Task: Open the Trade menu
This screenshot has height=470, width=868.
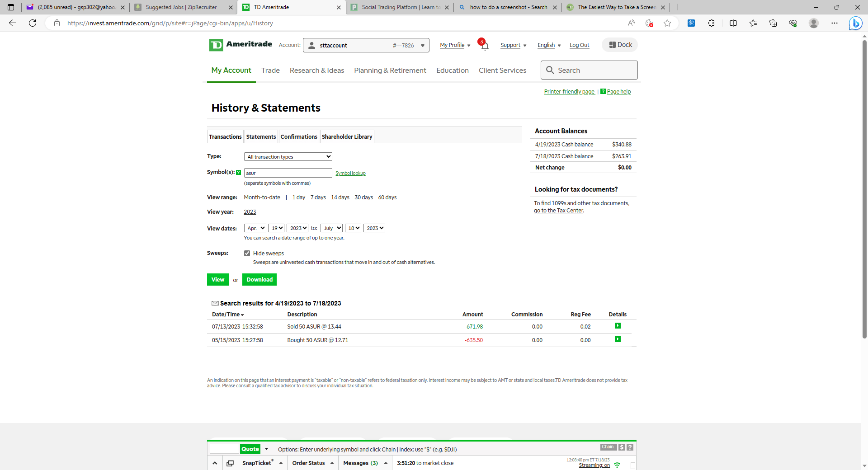Action: [270, 70]
